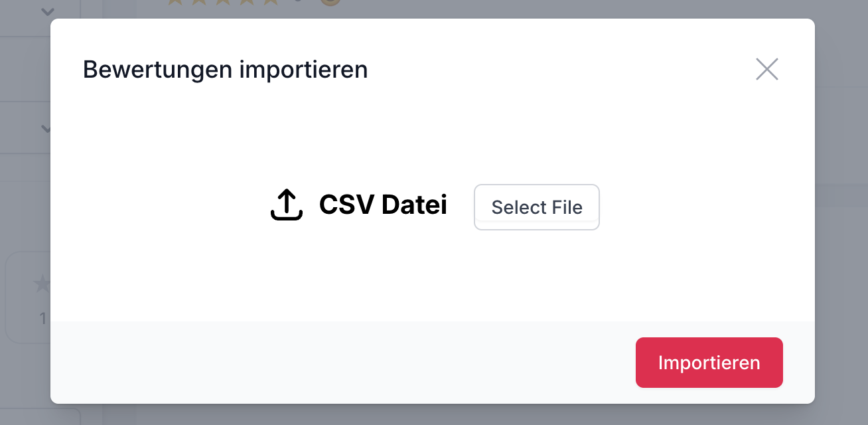
Task: Select the middle gold rating star at top
Action: [x=222, y=2]
